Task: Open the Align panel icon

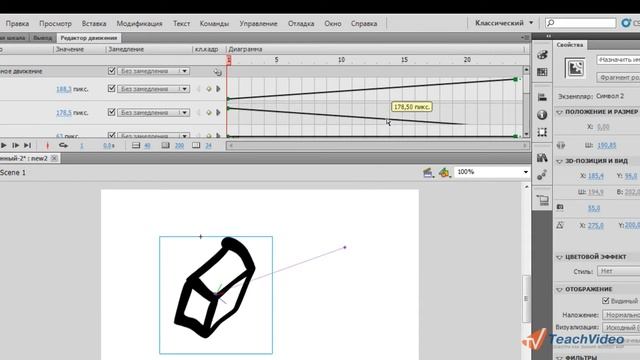Action: pos(542,97)
